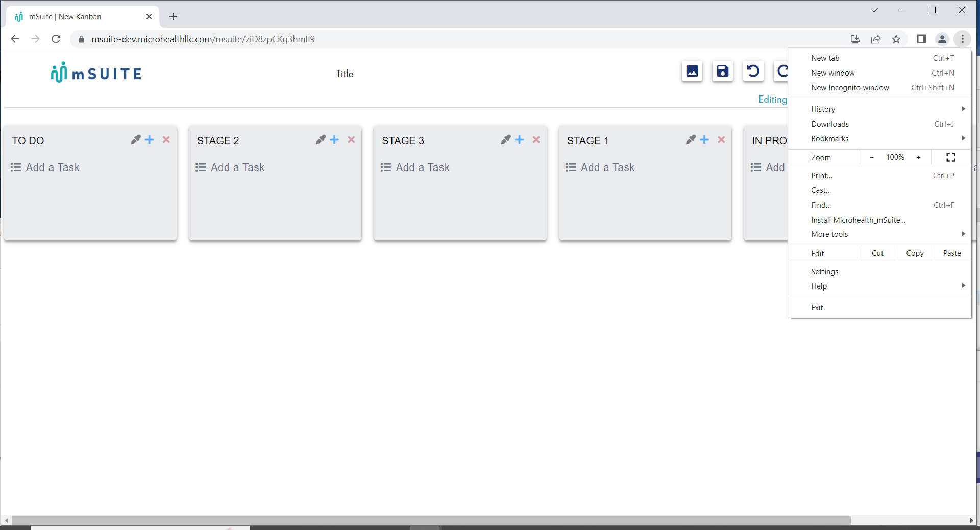Open browser sharing options via share icon

click(x=876, y=39)
